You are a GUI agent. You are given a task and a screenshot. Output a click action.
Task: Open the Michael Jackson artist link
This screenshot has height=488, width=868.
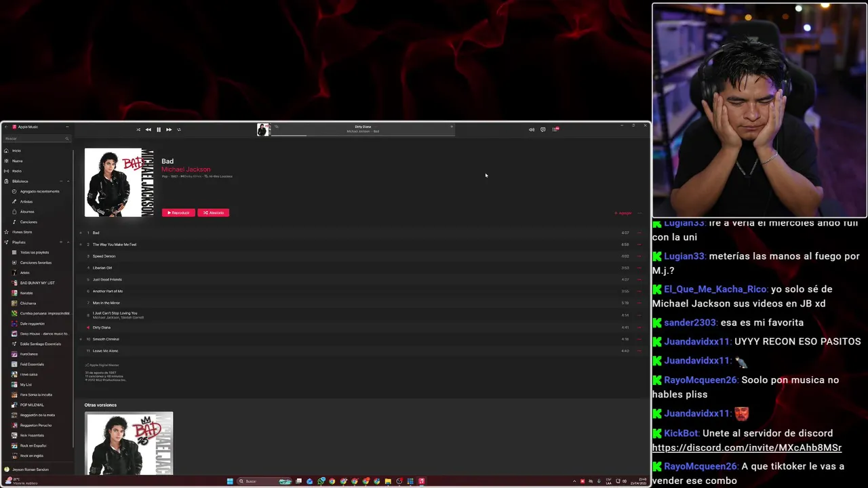[x=186, y=169]
